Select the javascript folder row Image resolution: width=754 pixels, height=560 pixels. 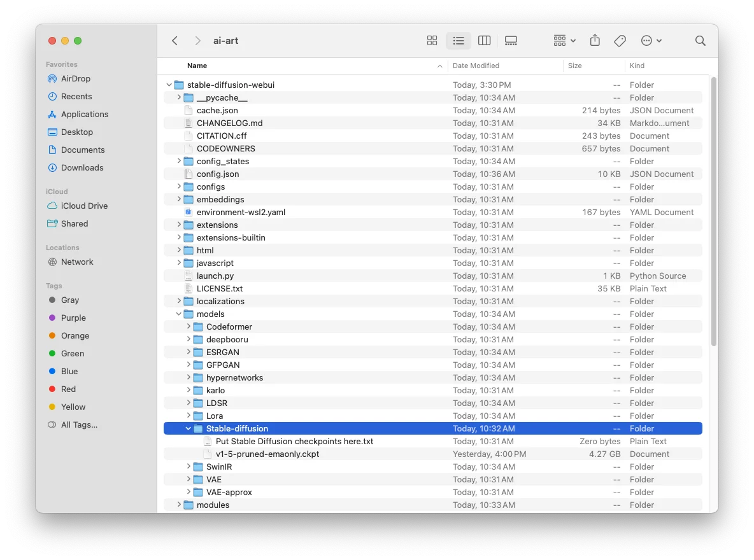pyautogui.click(x=433, y=263)
